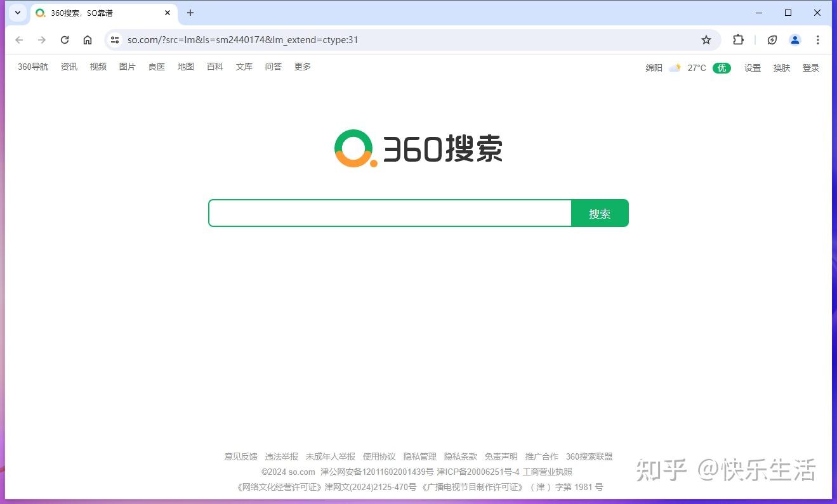
Task: Expand the tab search dropdown arrow
Action: 18,13
